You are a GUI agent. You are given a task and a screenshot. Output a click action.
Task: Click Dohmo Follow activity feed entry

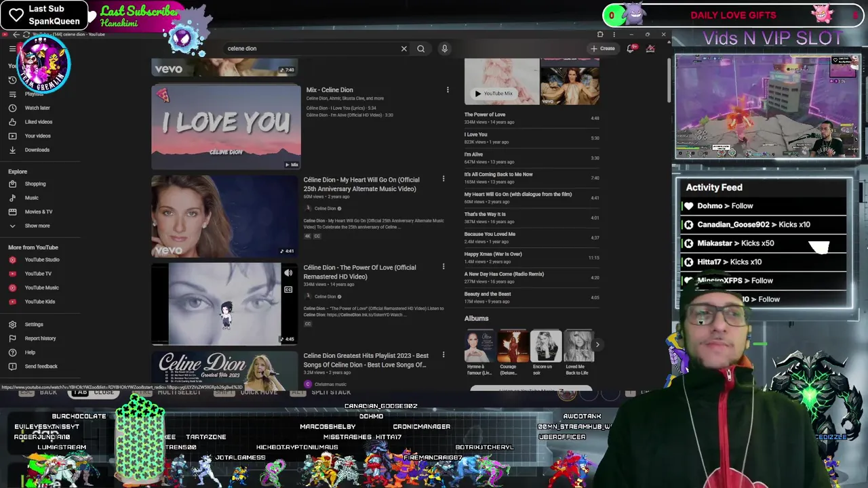pyautogui.click(x=764, y=206)
